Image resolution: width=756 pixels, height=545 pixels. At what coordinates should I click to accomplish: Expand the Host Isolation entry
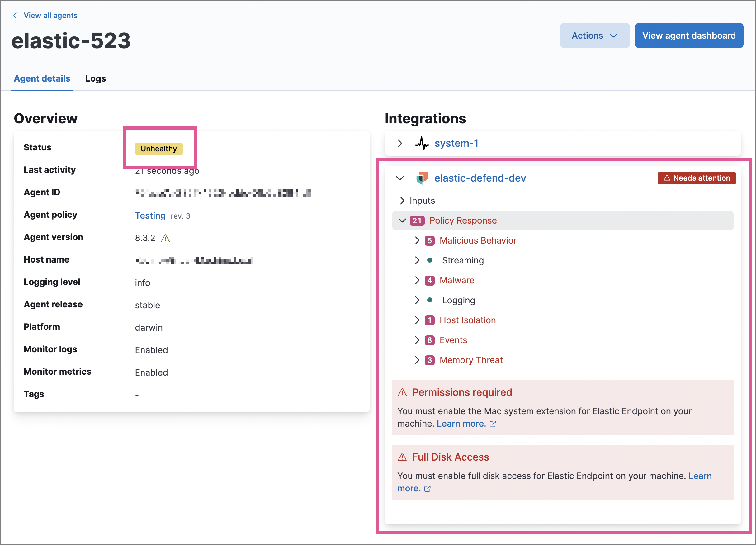coord(417,320)
